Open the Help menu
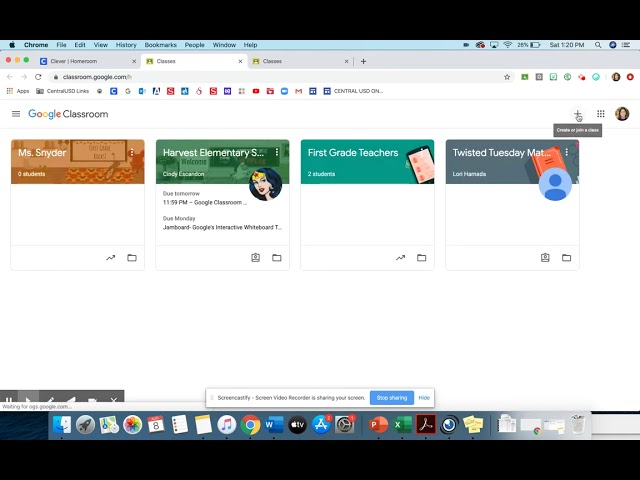This screenshot has width=640, height=480. pyautogui.click(x=250, y=45)
